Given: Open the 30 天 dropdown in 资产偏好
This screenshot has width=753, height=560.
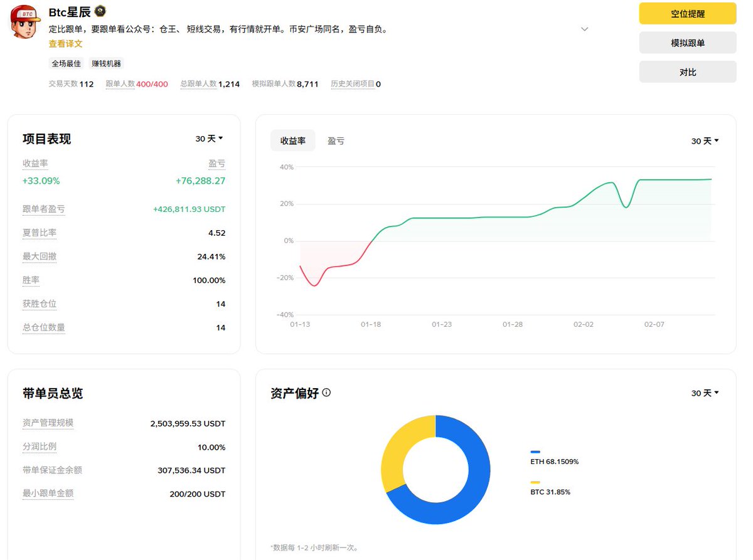Looking at the screenshot, I should point(705,393).
